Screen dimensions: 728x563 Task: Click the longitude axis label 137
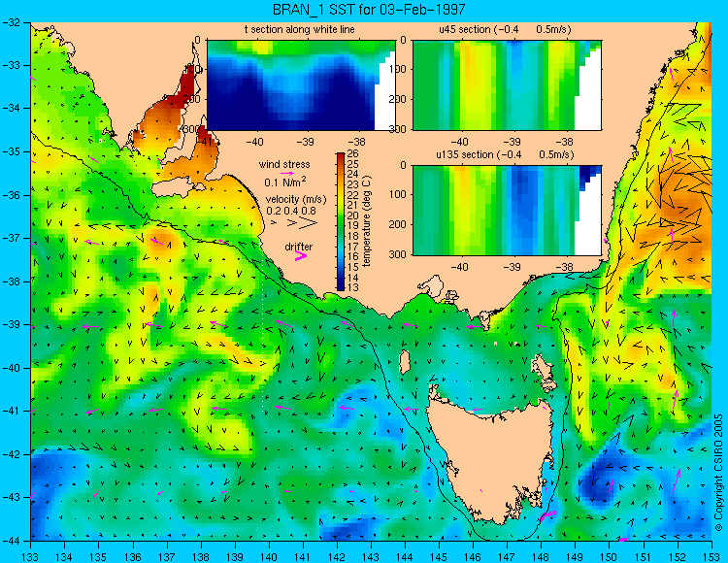167,557
